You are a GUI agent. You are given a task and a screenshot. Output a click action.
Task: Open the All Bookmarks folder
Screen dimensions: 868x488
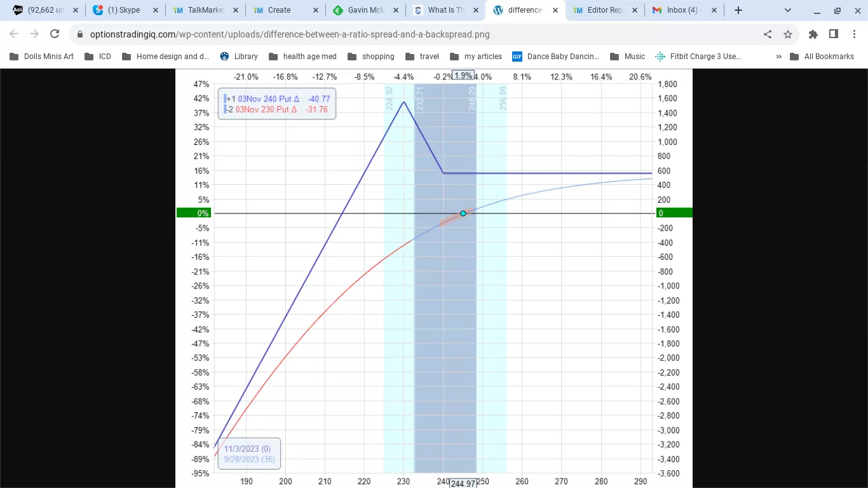coord(822,57)
